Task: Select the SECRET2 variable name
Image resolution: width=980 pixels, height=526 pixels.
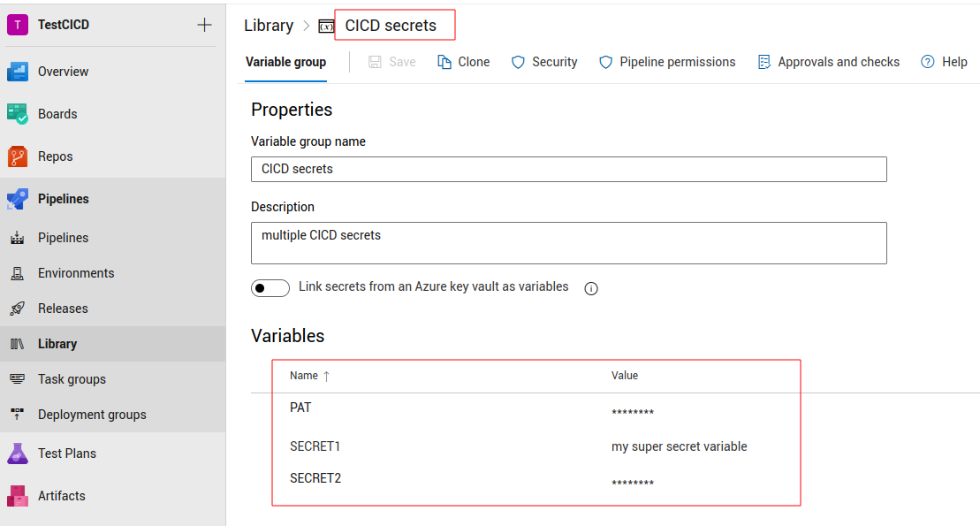Action: (x=315, y=478)
